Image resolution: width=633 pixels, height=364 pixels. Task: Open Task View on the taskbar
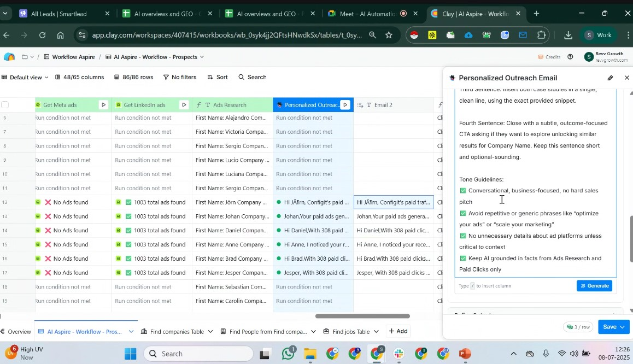[x=265, y=354]
